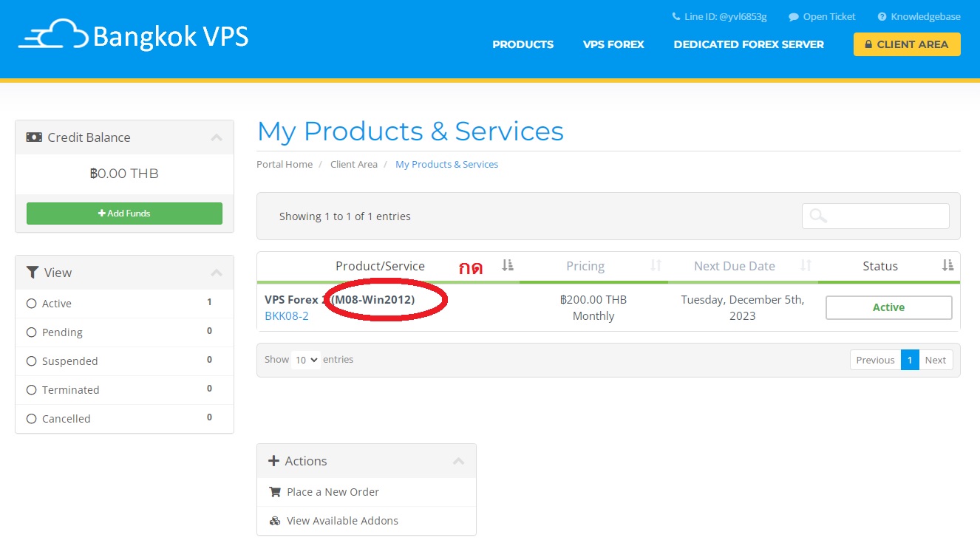
Task: Select the Pending view filter radio
Action: click(31, 332)
